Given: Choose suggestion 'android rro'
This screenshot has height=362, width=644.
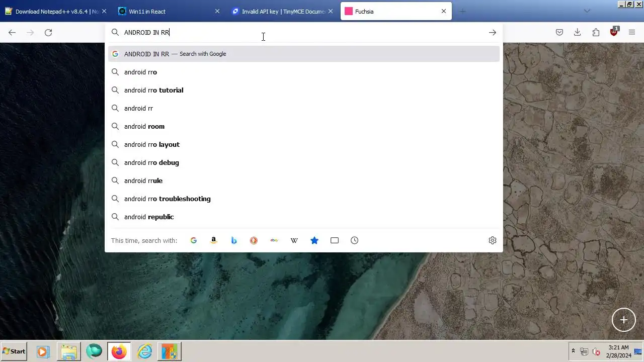Looking at the screenshot, I should [304, 72].
